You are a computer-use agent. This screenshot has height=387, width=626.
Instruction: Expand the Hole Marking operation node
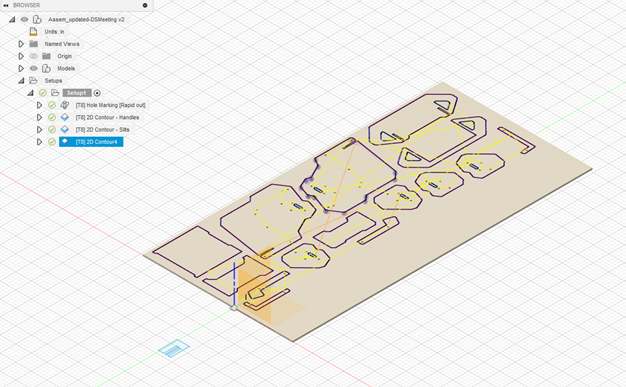pos(39,105)
